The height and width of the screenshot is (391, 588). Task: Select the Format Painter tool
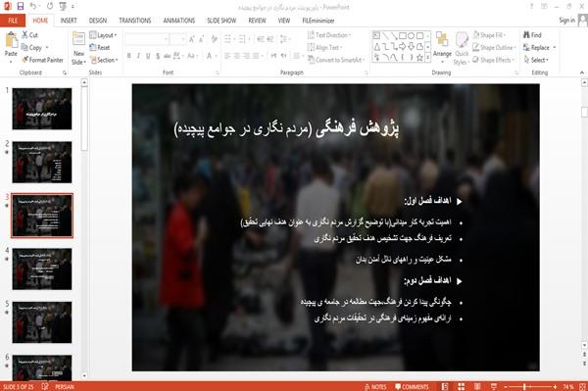42,60
